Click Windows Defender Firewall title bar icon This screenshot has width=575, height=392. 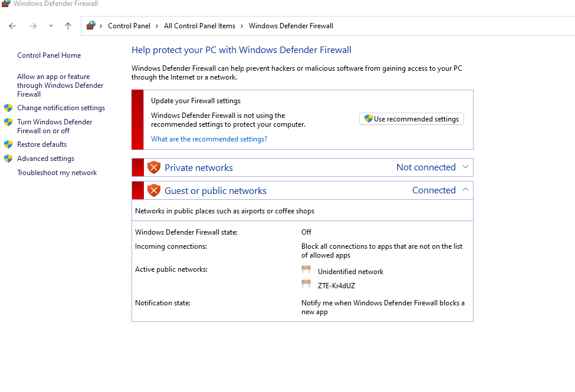pos(6,4)
